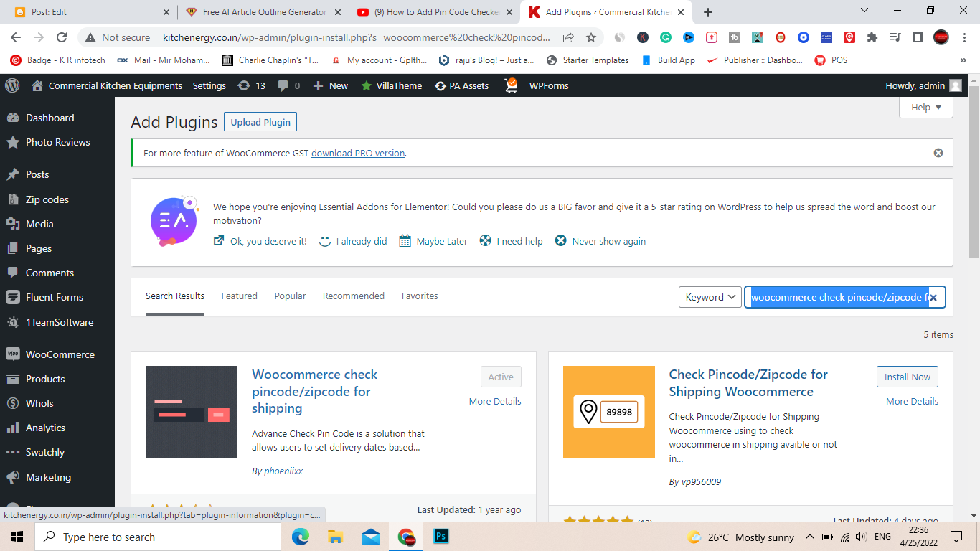This screenshot has width=980, height=551.
Task: Click the updates icon showing 13
Action: tap(251, 85)
